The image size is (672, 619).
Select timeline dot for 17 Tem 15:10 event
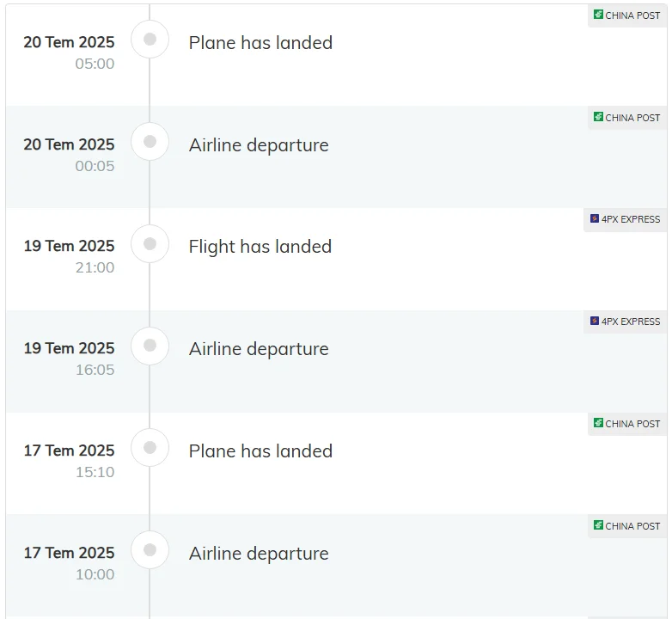150,448
